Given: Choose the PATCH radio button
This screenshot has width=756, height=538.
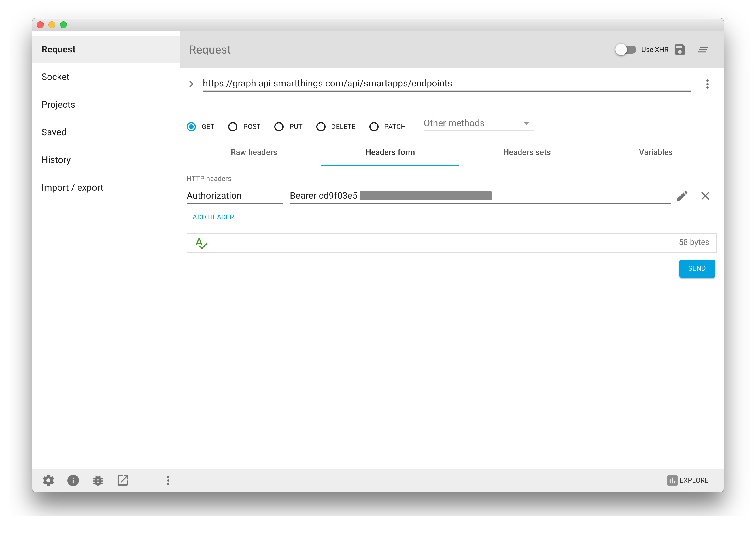Looking at the screenshot, I should (x=373, y=126).
